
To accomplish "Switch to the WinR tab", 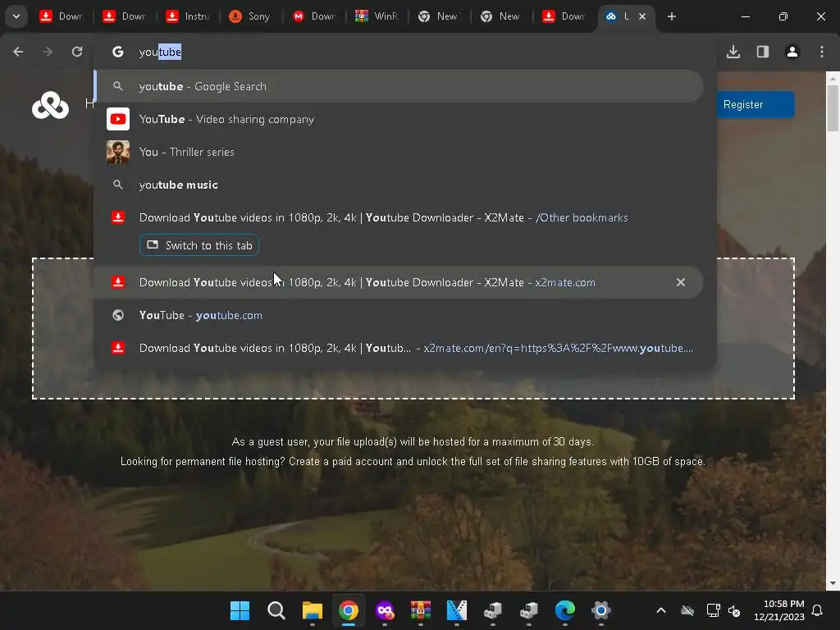I will [377, 16].
